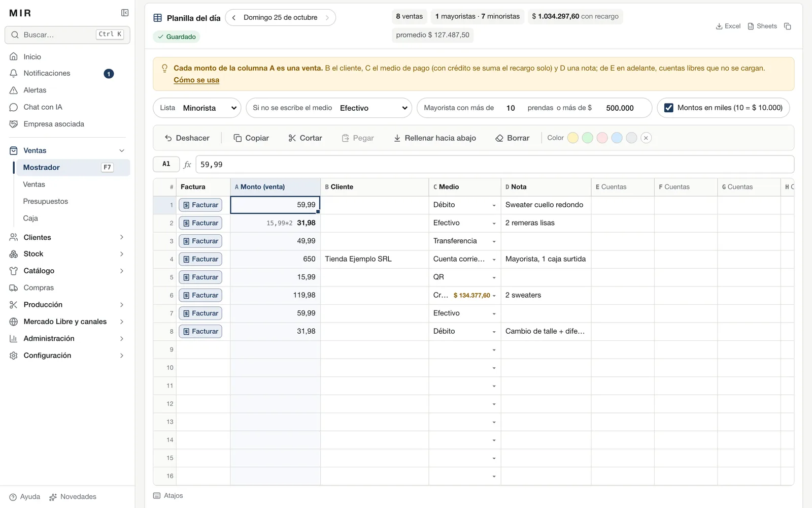The height and width of the screenshot is (508, 812).
Task: Export the sheet to Sheets
Action: pyautogui.click(x=762, y=26)
